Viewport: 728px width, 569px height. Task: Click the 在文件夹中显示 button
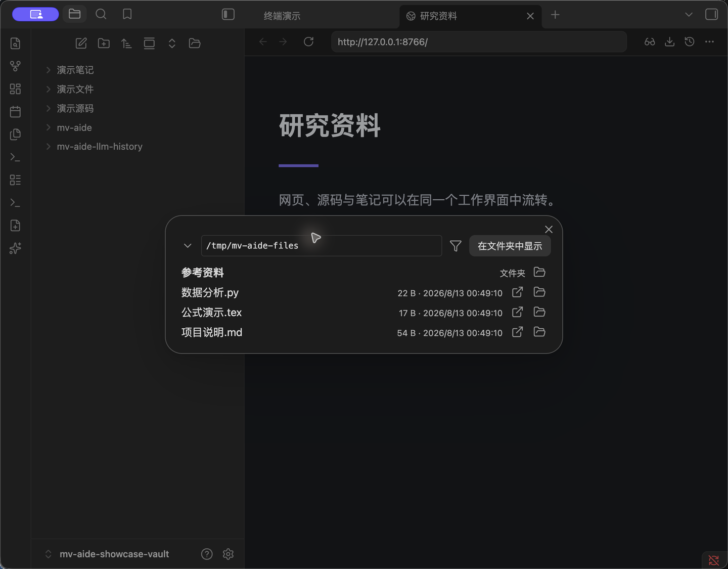(510, 246)
